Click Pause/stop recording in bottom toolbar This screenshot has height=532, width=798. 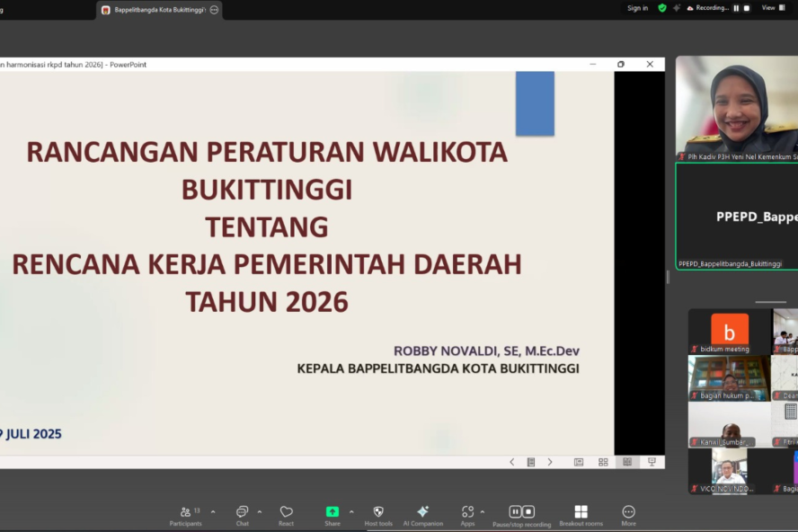pyautogui.click(x=521, y=515)
